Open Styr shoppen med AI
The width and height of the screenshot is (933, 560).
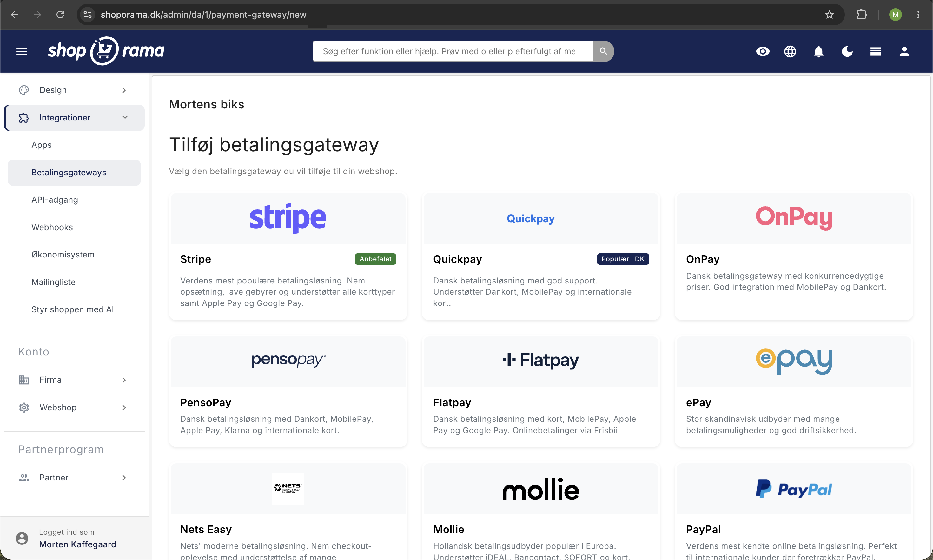[72, 309]
